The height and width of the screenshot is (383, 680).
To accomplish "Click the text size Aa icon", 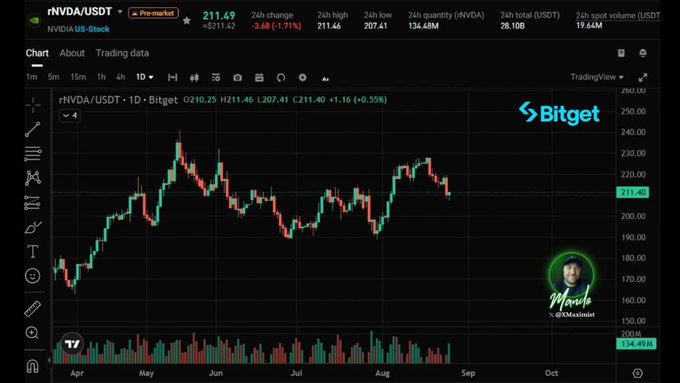I will coord(325,79).
